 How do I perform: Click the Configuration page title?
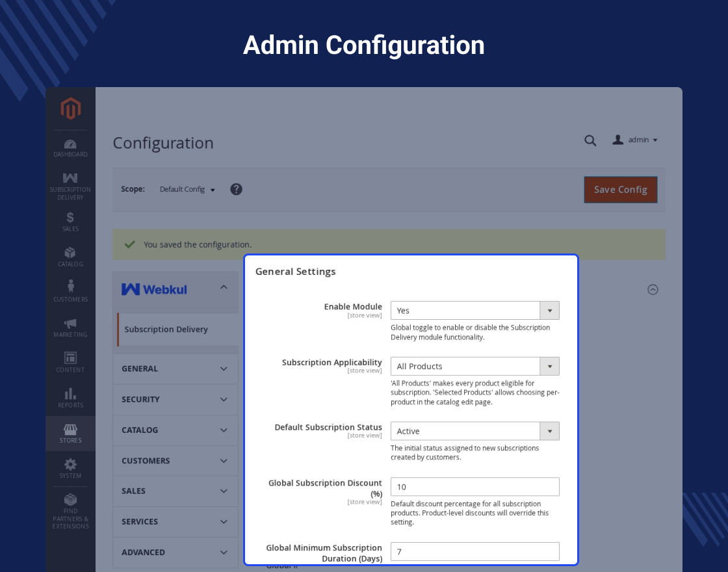[163, 143]
